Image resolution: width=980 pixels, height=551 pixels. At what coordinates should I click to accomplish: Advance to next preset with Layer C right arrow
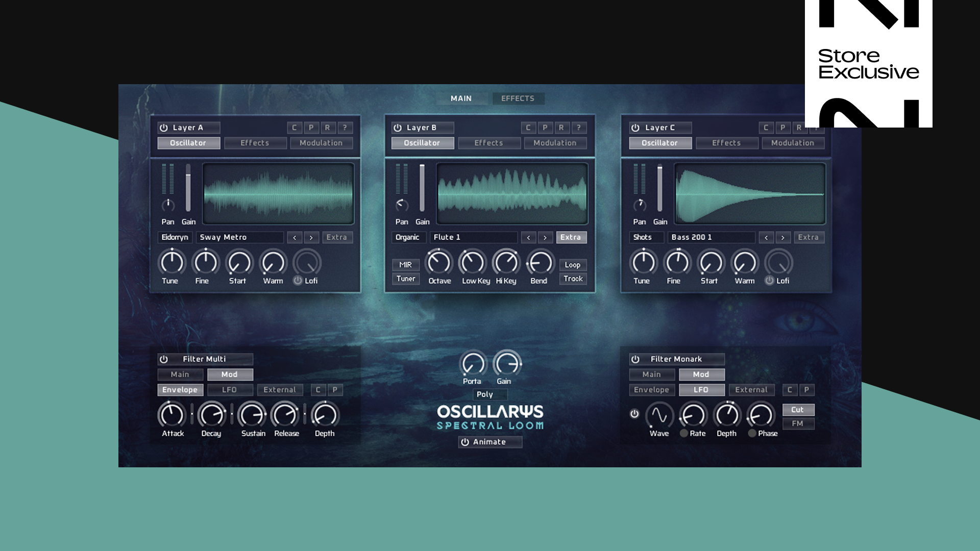tap(782, 237)
